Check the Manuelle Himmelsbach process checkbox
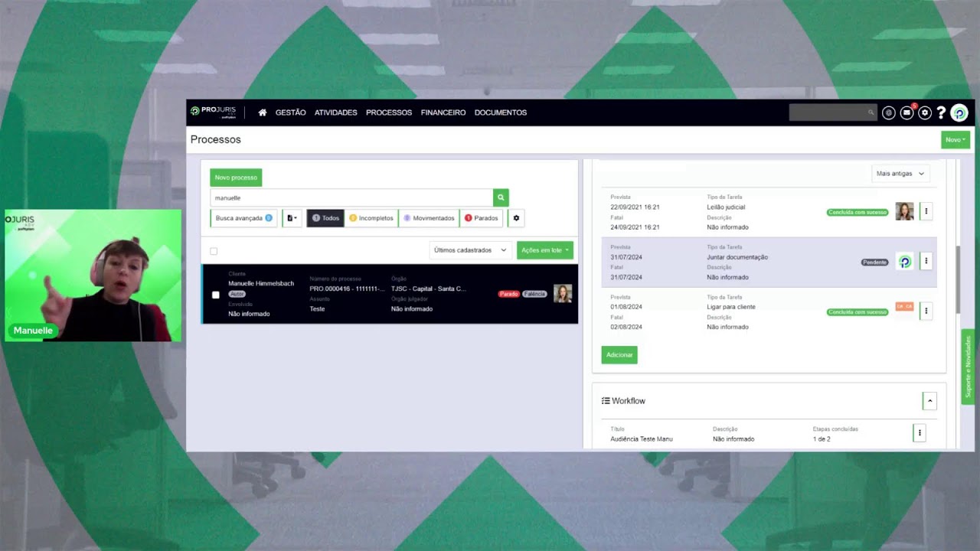 coord(215,295)
